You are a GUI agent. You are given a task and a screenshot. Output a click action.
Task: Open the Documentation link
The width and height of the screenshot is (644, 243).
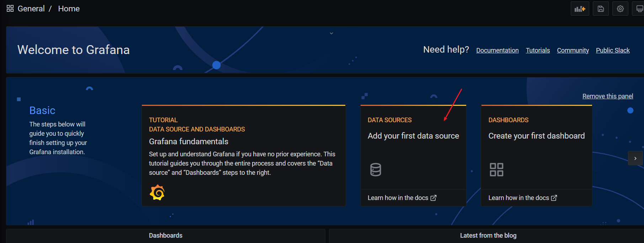497,50
